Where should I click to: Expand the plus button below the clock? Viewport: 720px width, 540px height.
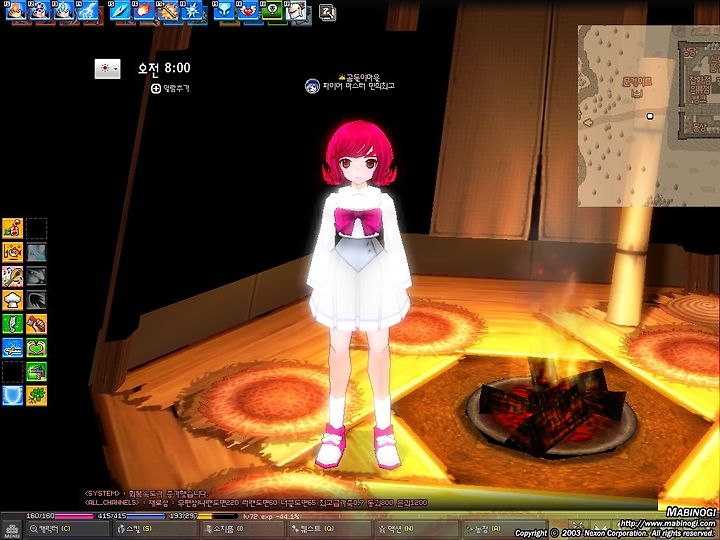coord(156,89)
